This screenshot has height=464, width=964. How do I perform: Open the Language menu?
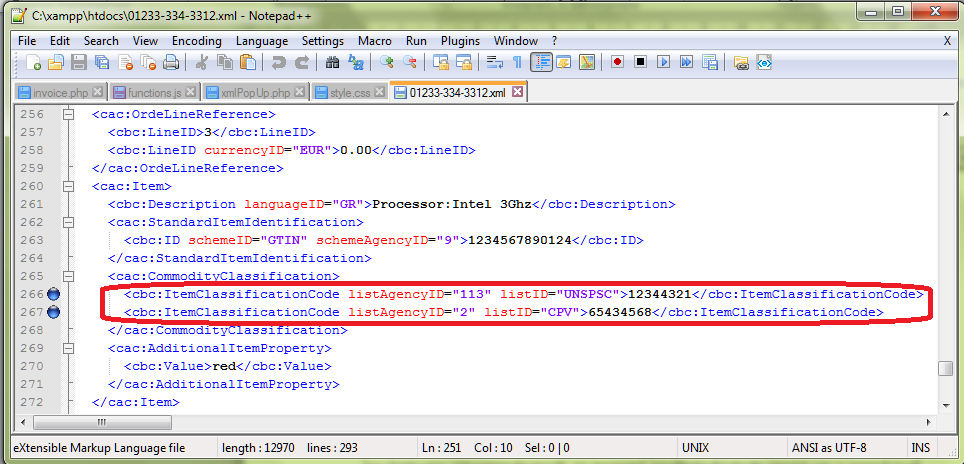261,41
